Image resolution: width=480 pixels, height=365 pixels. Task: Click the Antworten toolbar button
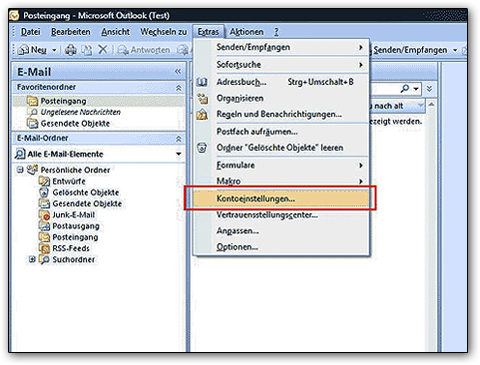[144, 50]
